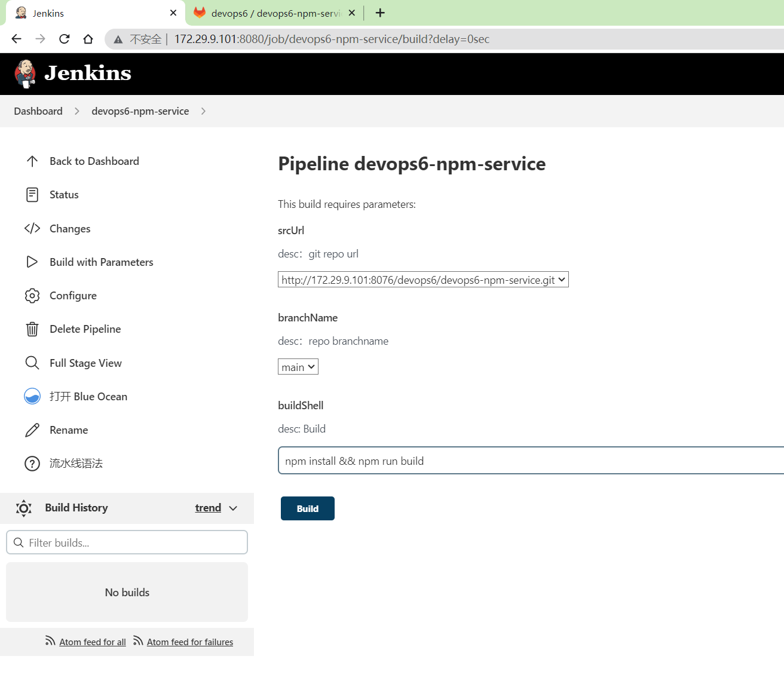Screen dimensions: 784x696
Task: Select Delete Pipeline menu item
Action: [x=85, y=329]
